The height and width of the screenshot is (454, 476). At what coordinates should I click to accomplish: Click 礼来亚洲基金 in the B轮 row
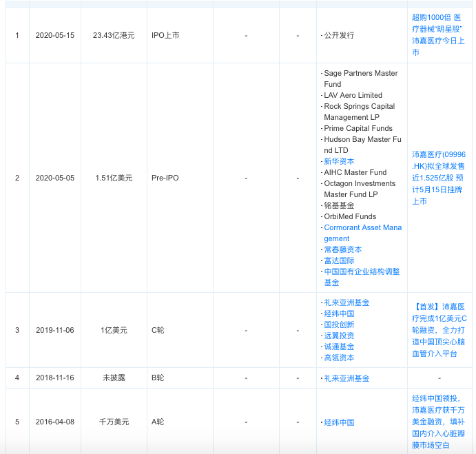coord(346,378)
